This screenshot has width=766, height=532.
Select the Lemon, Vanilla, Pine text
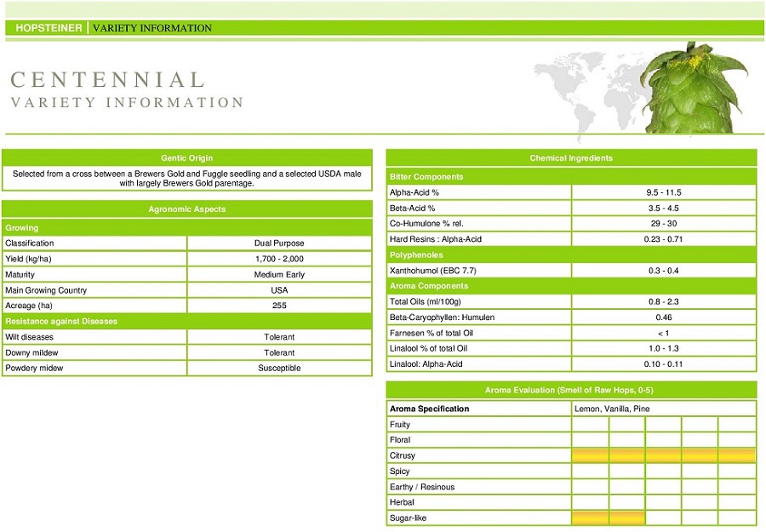point(612,409)
